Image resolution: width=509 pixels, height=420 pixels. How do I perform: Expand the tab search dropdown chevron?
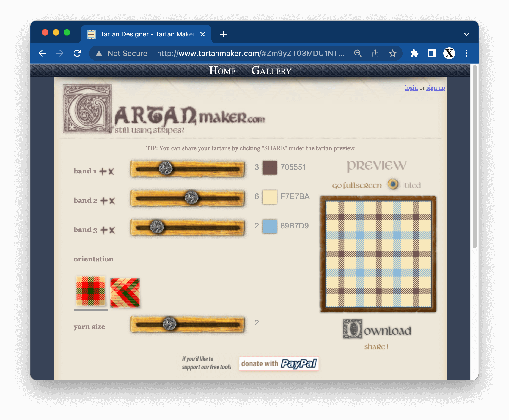tap(467, 34)
